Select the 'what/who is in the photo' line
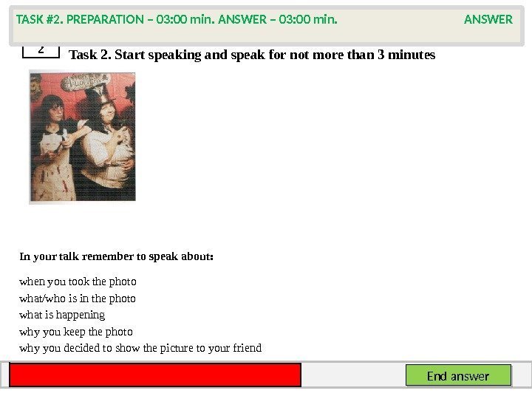 (78, 299)
